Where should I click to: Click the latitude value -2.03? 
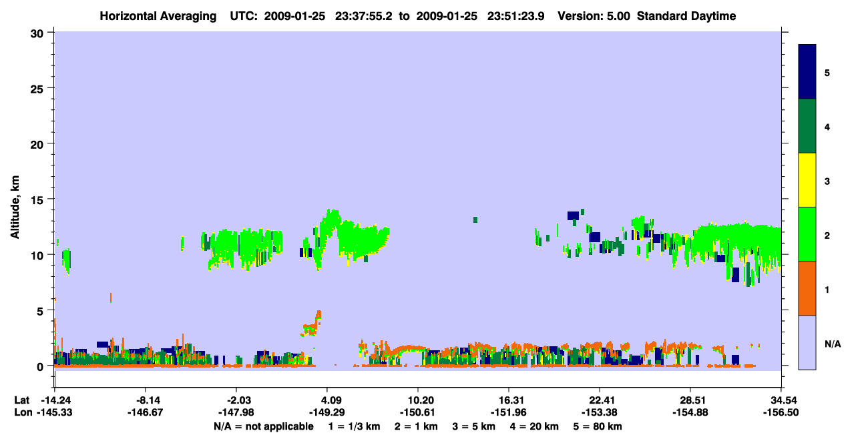[x=239, y=400]
